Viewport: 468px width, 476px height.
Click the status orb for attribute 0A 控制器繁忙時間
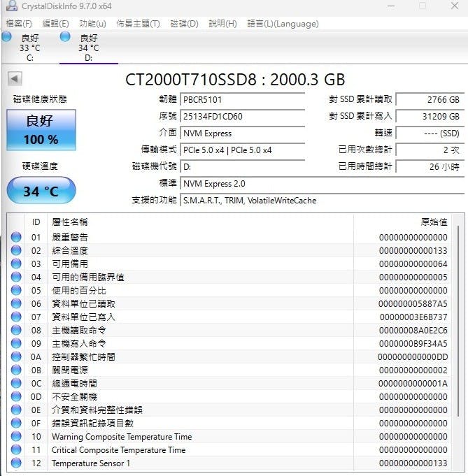tap(16, 356)
